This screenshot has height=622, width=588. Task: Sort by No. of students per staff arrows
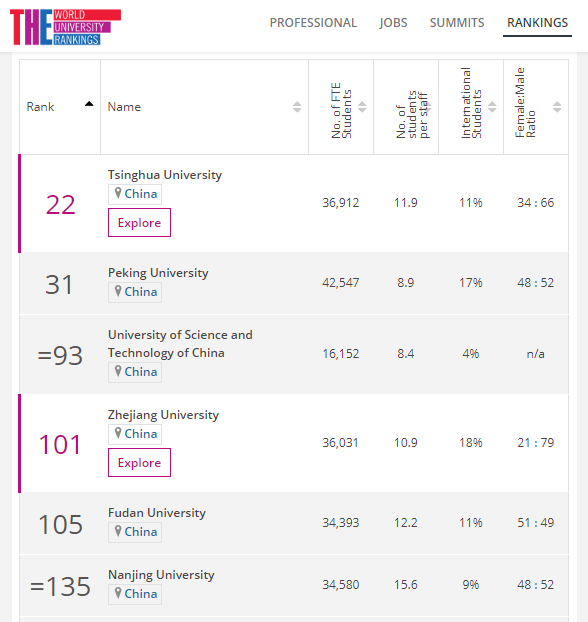pos(428,107)
